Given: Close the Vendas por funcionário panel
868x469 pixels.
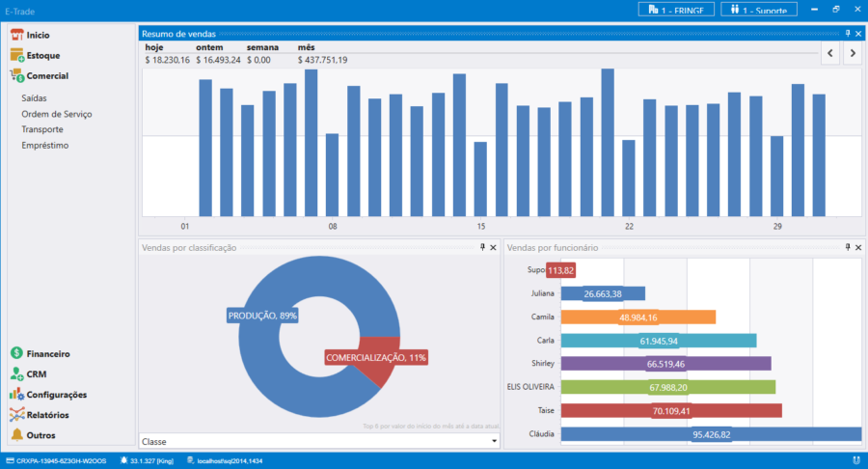Looking at the screenshot, I should click(x=858, y=248).
